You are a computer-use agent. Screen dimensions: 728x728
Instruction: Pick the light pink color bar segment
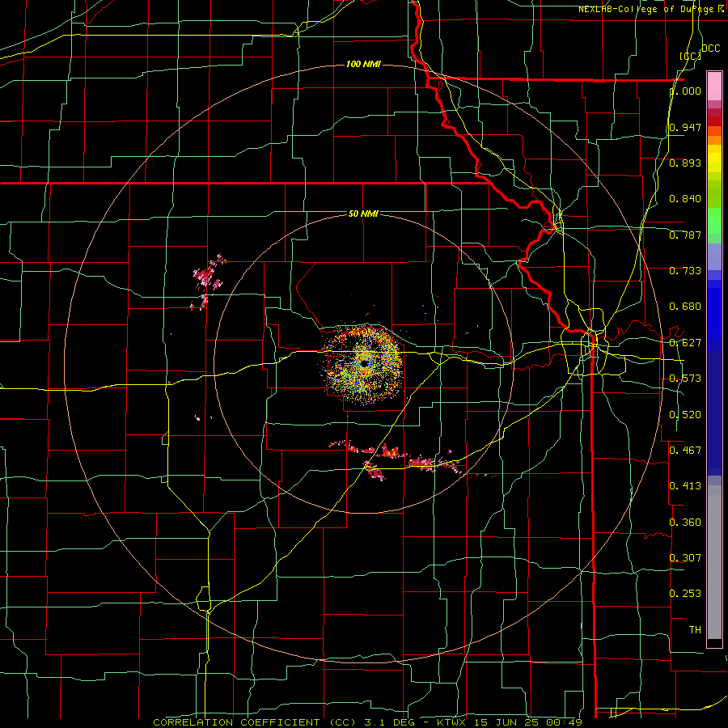point(714,86)
